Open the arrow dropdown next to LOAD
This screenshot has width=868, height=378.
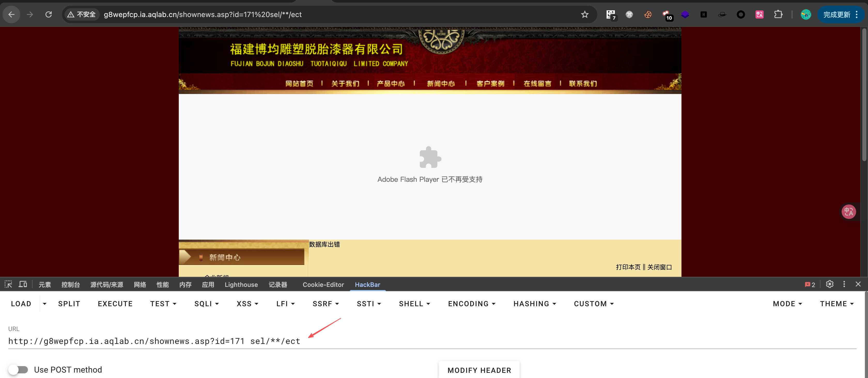tap(44, 304)
